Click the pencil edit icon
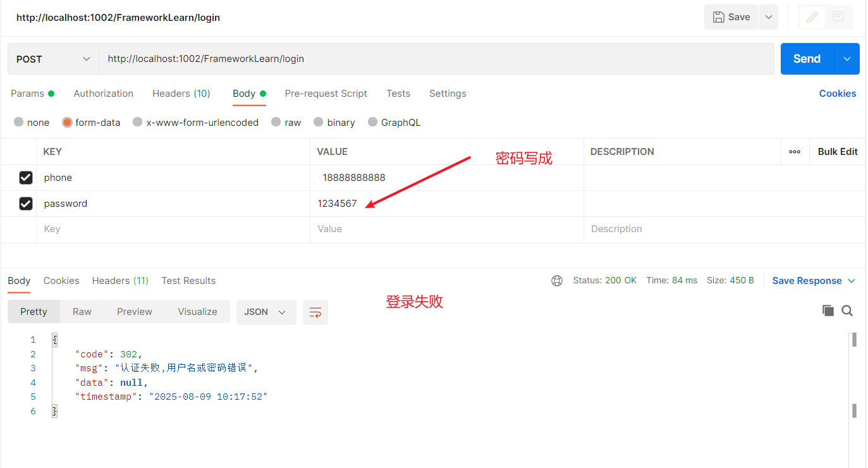The height and width of the screenshot is (468, 868). click(812, 17)
